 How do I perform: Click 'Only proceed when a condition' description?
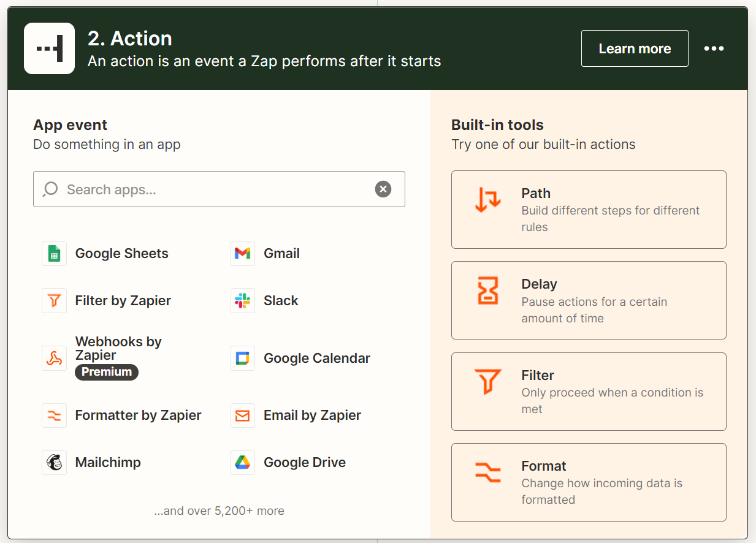pos(613,393)
